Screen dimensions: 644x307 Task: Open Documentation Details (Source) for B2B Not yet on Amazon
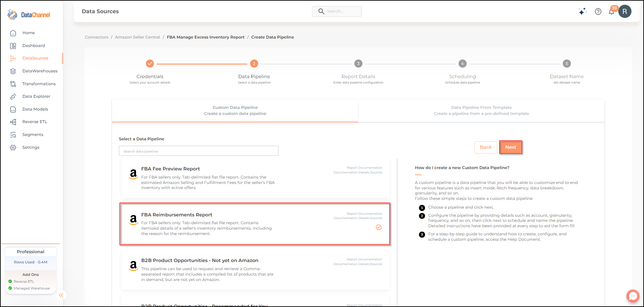click(x=358, y=264)
